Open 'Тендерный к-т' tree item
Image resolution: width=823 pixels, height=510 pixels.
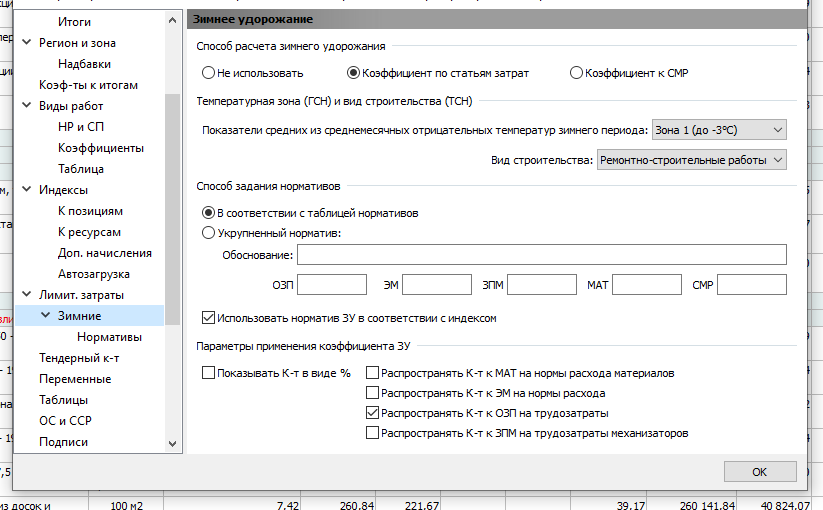79,357
